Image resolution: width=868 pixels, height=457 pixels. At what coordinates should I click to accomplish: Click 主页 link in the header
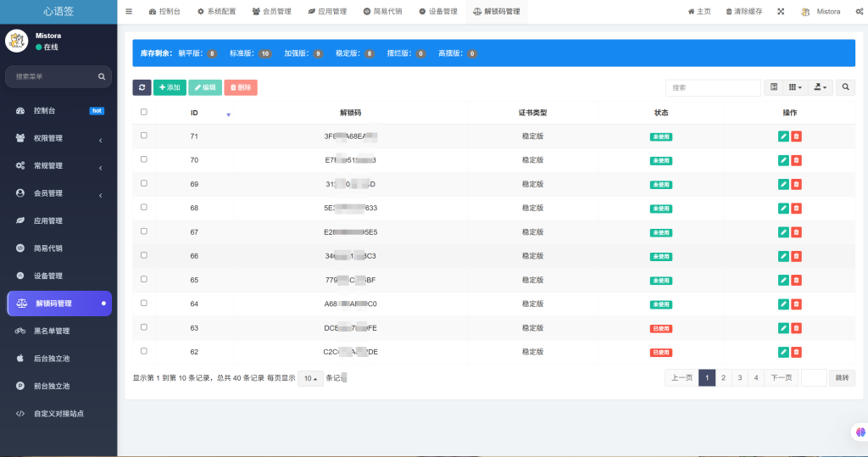pyautogui.click(x=699, y=11)
